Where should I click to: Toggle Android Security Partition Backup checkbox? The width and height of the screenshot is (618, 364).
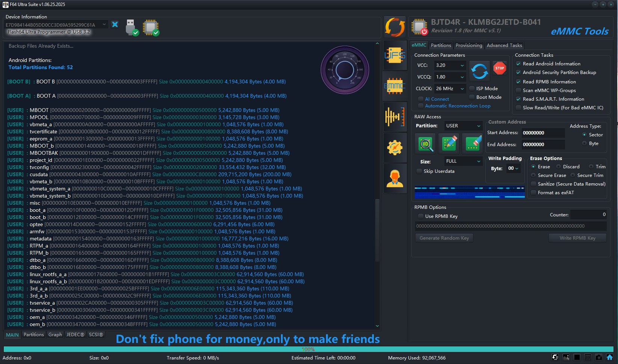point(518,72)
